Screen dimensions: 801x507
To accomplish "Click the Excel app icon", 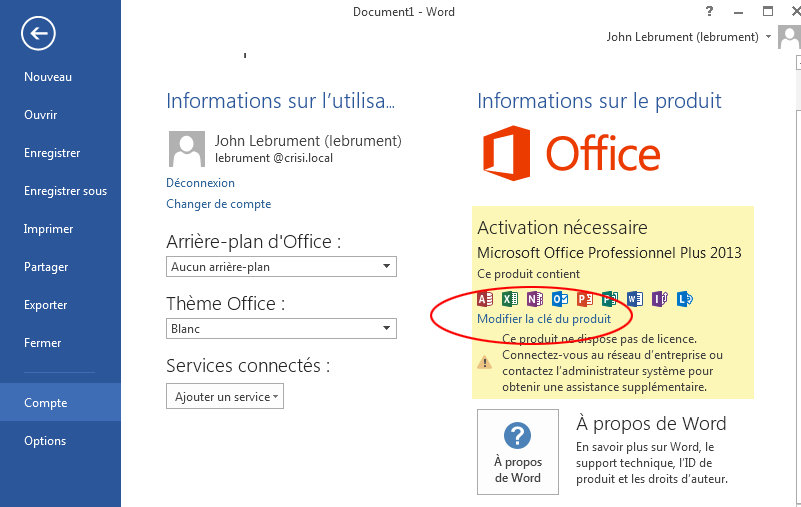I will click(x=510, y=298).
